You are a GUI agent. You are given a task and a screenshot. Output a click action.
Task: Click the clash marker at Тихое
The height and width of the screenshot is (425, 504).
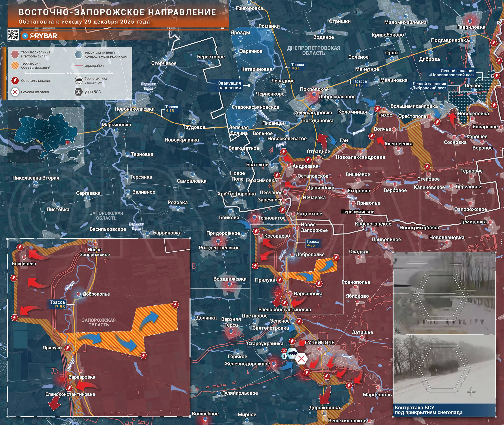click(377, 109)
